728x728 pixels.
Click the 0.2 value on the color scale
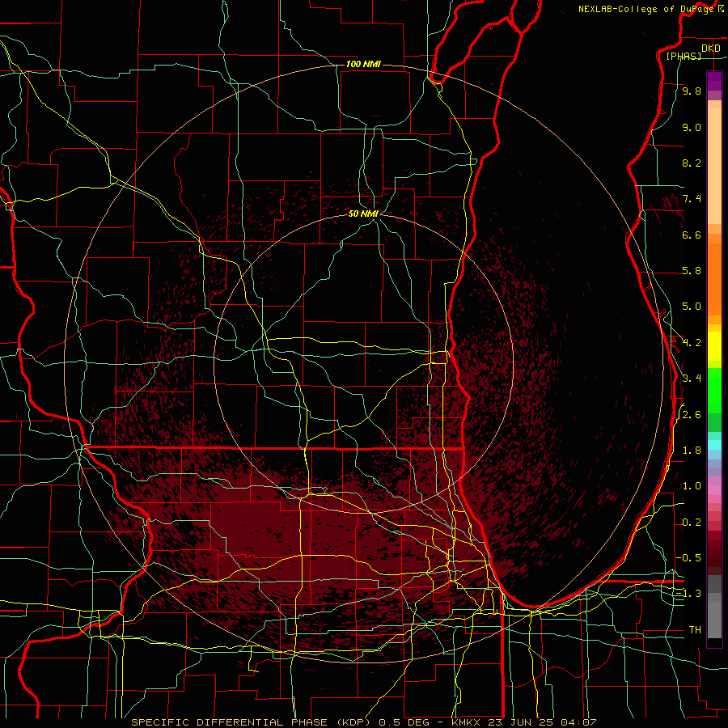692,523
